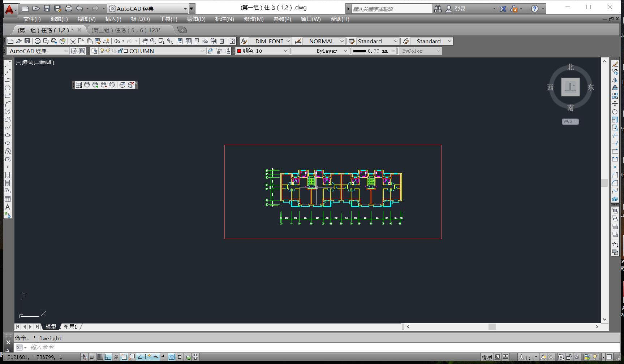Click the Hatch tool icon
Viewport: 624px width, 364px height.
coord(8,175)
